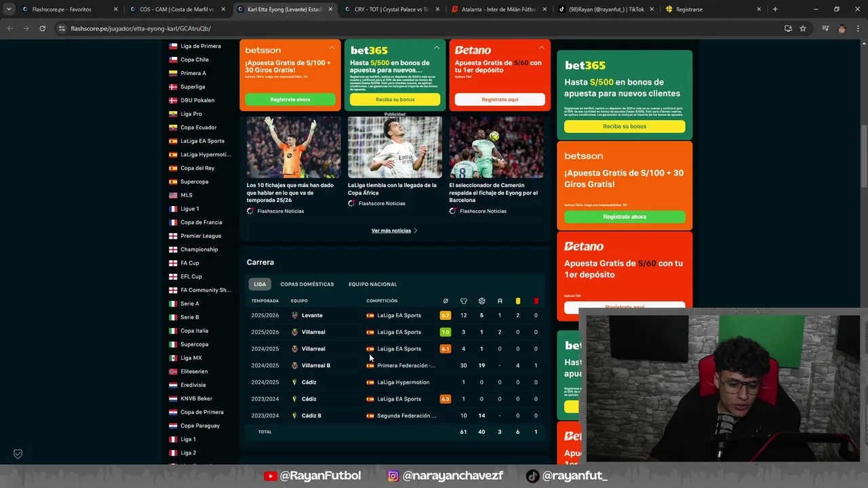Collapse the betsson top banner chevron
Viewport: 868px width, 488px height.
pos(332,48)
